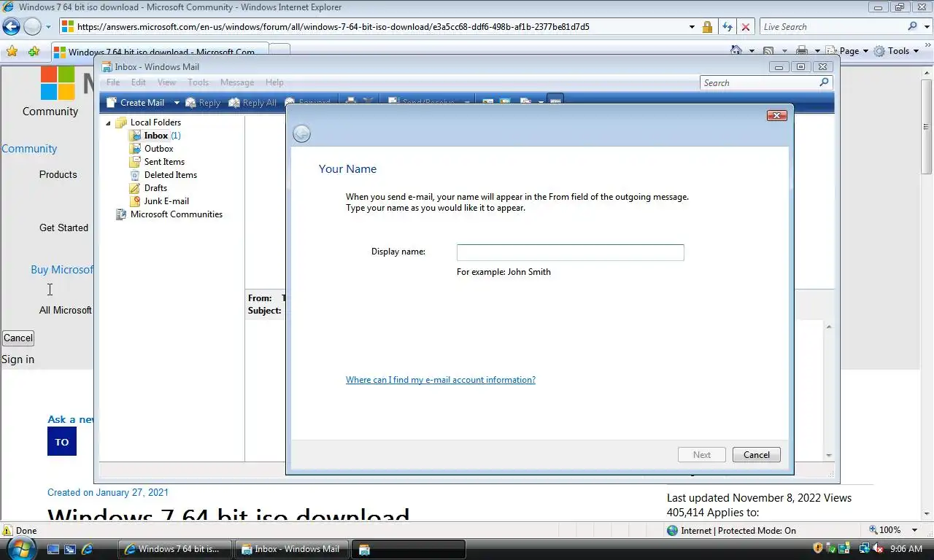
Task: Open the Deleted Items folder
Action: click(170, 175)
